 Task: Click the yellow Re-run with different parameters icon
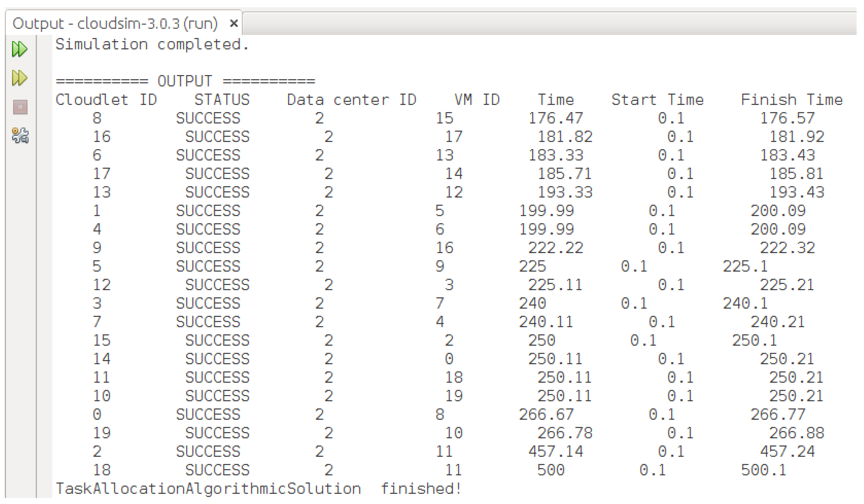19,78
